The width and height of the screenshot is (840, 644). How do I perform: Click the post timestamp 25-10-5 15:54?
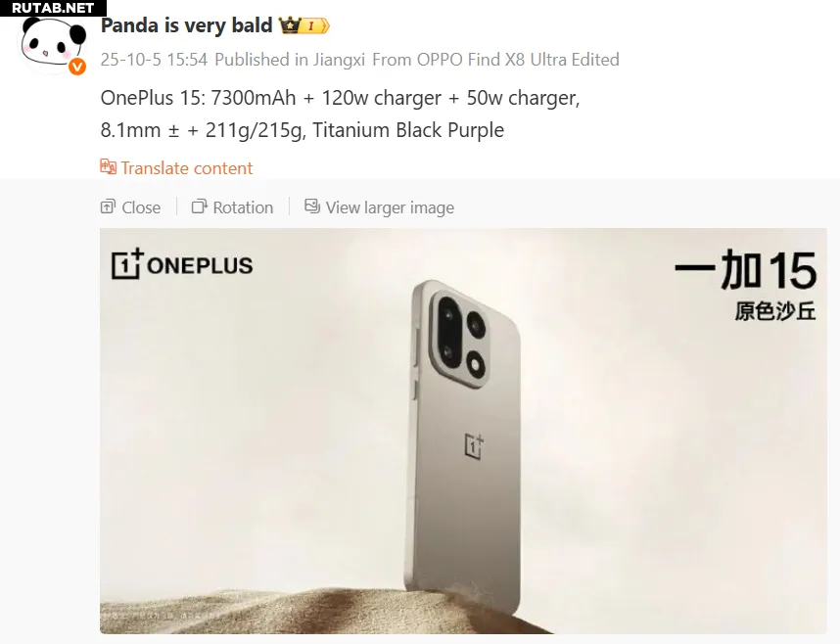[x=154, y=60]
